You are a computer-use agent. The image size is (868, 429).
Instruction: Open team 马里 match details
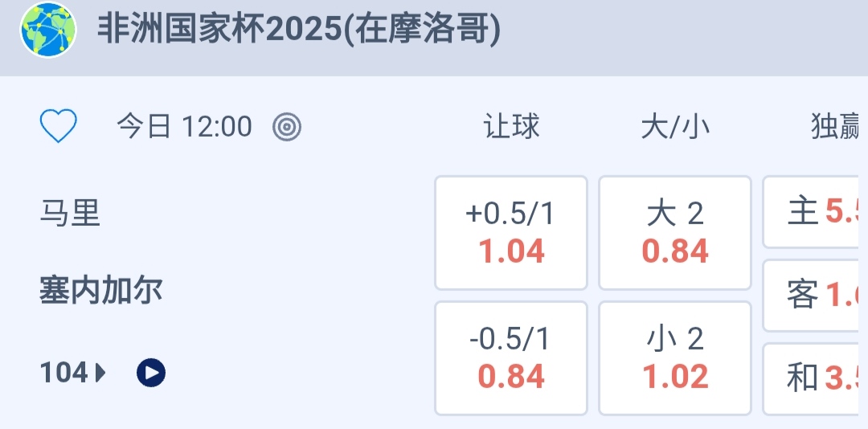coord(70,214)
